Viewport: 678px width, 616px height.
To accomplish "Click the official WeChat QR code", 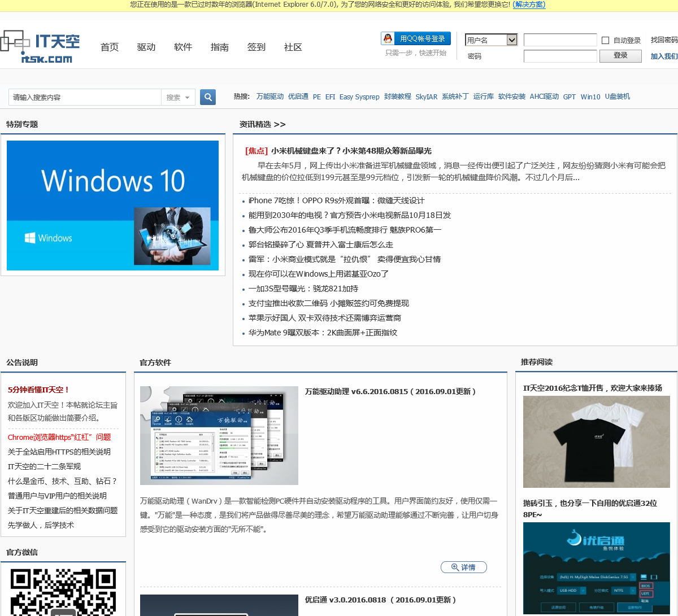I will [63, 592].
